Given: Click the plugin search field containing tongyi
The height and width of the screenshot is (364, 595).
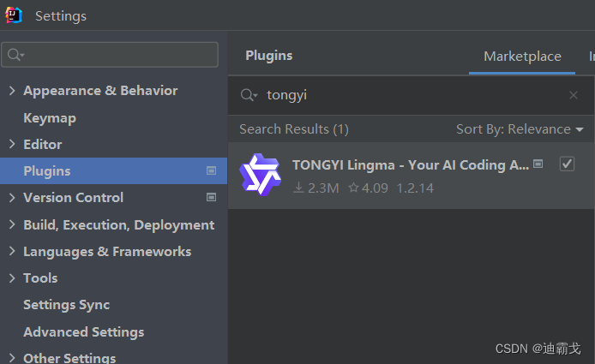Looking at the screenshot, I should (x=411, y=95).
